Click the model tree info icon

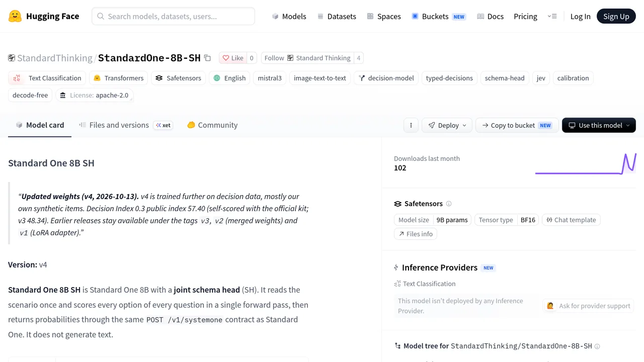597,346
